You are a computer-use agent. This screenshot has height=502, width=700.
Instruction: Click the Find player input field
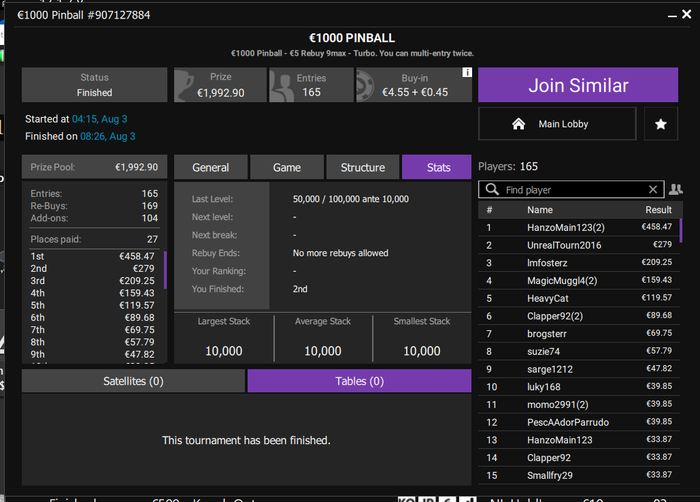point(571,189)
